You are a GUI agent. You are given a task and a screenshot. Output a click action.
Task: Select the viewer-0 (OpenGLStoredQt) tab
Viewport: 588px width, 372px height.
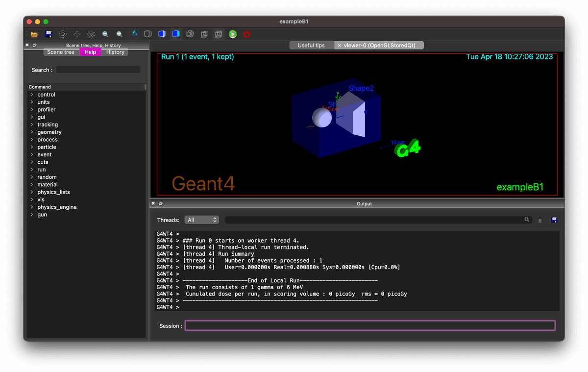tap(379, 46)
